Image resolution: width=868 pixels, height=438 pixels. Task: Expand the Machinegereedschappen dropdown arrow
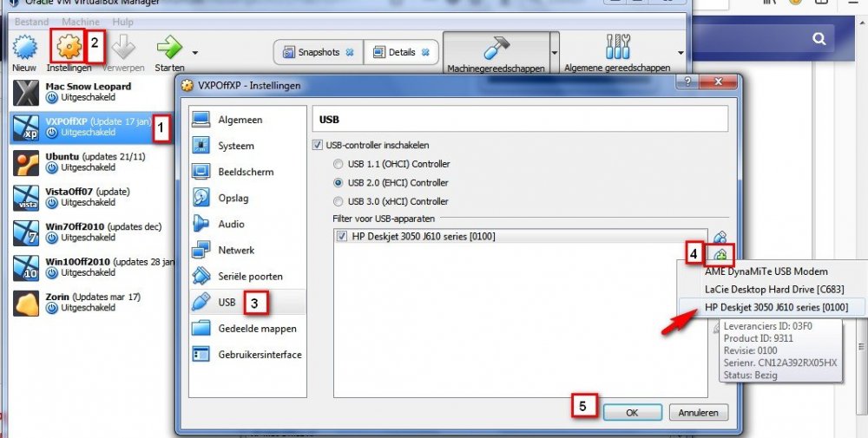pyautogui.click(x=555, y=53)
